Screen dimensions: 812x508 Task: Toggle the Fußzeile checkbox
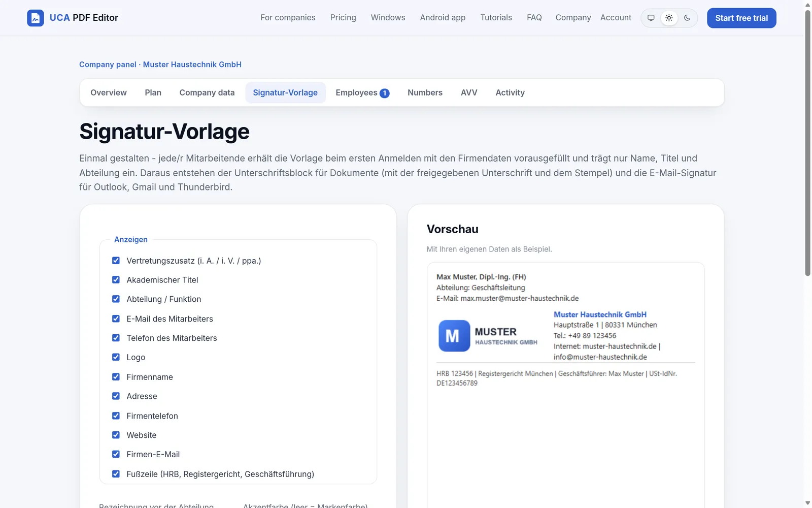coord(116,474)
